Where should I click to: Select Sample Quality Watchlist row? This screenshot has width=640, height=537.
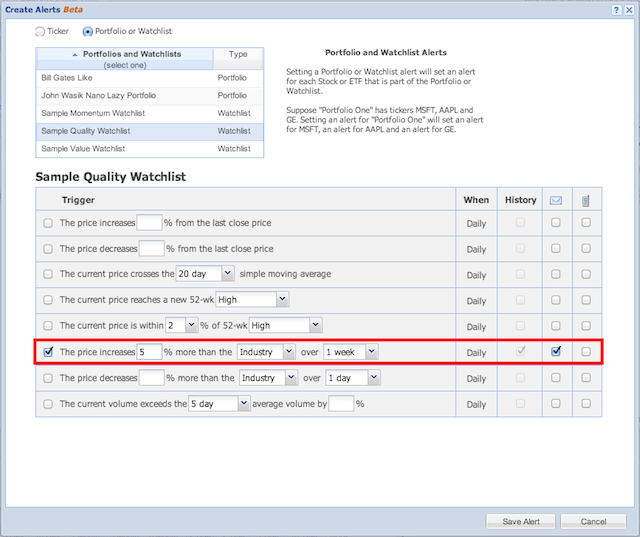[x=149, y=131]
